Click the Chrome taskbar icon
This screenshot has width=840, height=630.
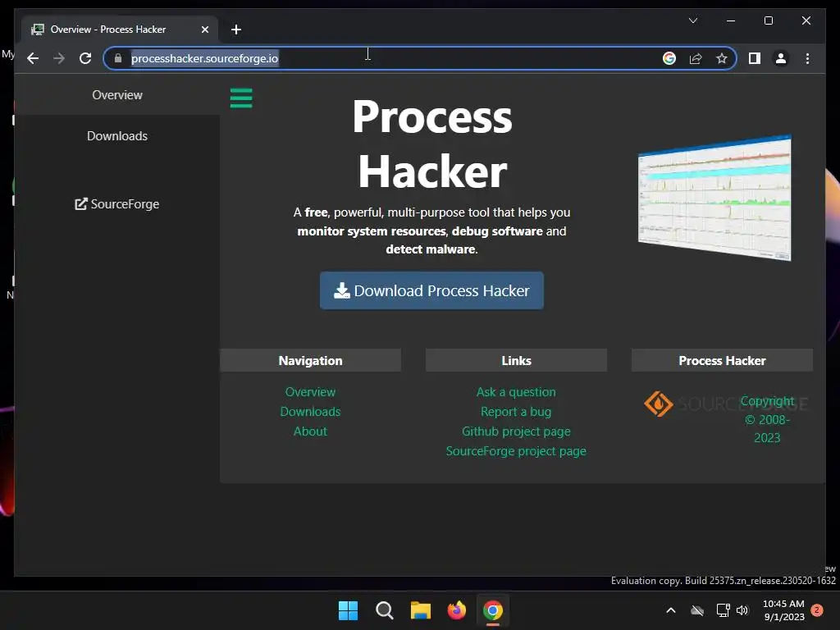click(493, 610)
